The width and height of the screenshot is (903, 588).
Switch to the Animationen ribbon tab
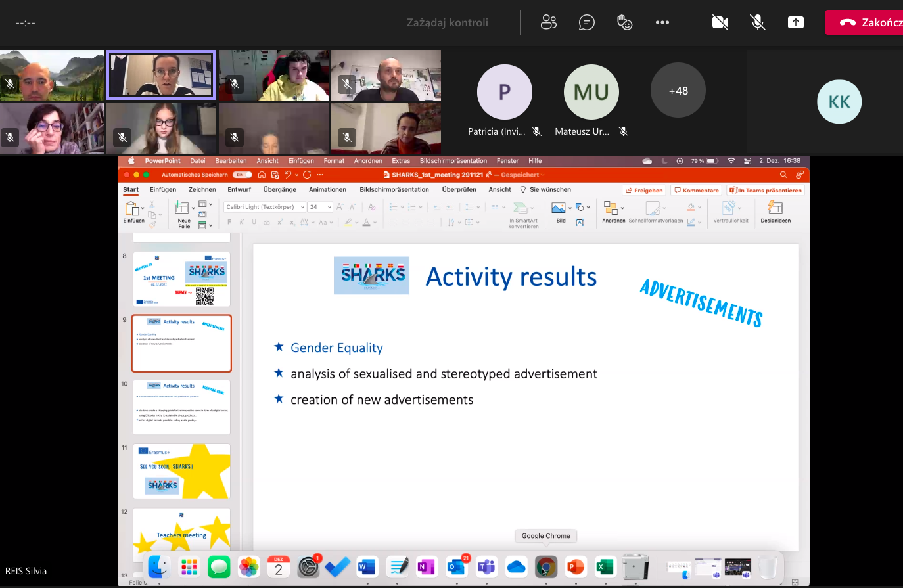click(x=327, y=190)
